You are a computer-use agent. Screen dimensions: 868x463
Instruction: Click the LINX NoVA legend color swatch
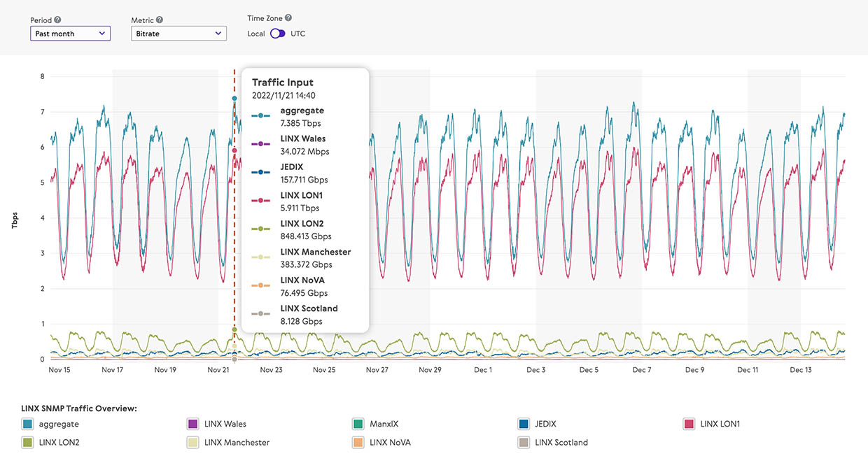click(x=358, y=442)
